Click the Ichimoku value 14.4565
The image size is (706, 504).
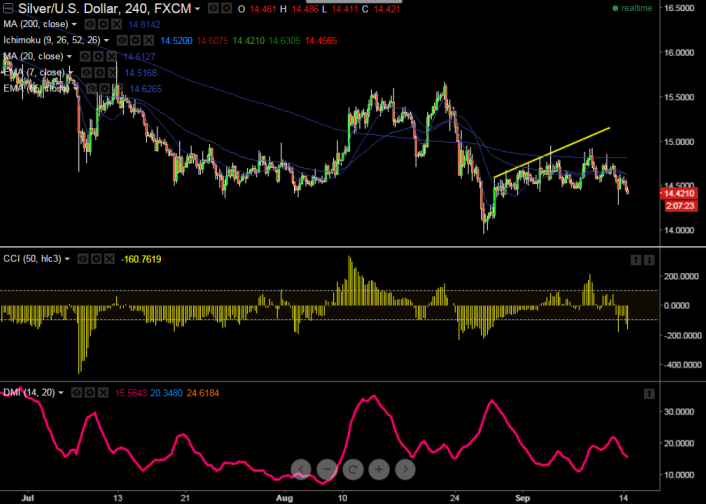coord(321,41)
